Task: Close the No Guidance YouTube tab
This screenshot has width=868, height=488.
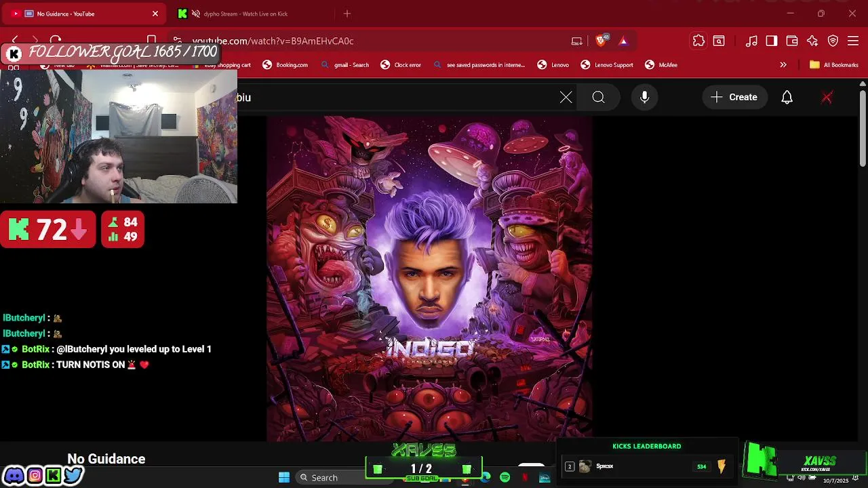Action: click(x=155, y=14)
